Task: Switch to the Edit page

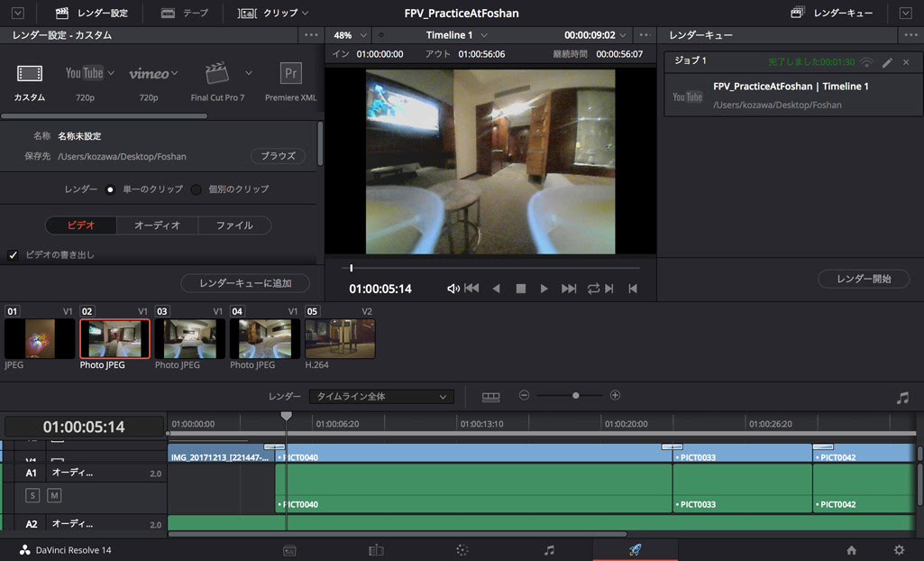Action: pos(376,549)
